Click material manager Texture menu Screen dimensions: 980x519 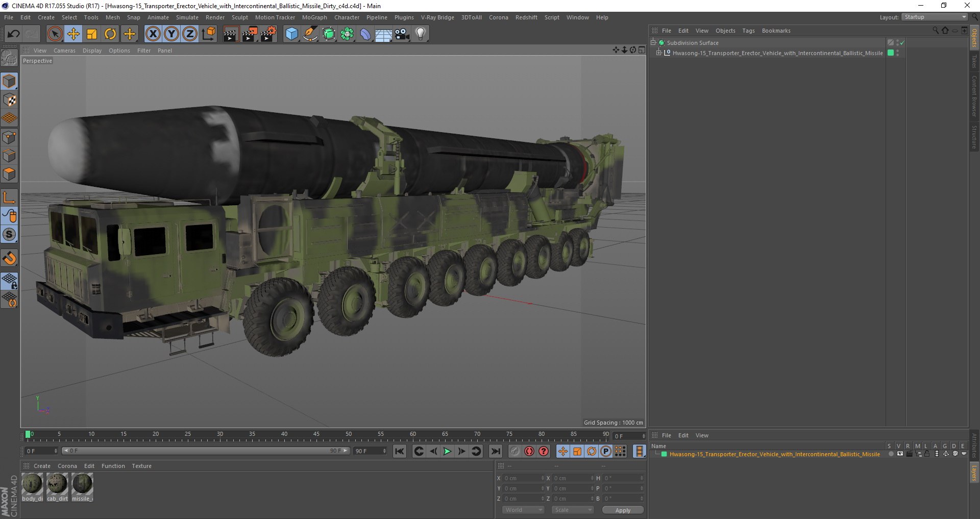click(x=141, y=466)
